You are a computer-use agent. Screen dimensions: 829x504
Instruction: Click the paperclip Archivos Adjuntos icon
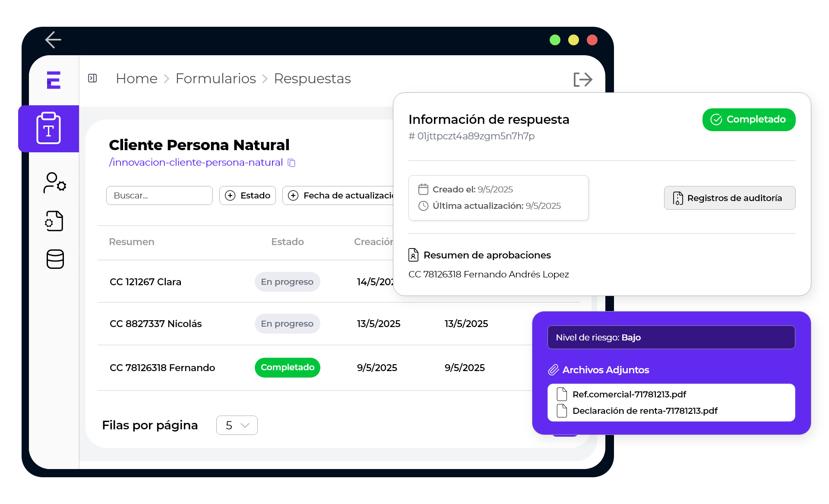pos(554,370)
